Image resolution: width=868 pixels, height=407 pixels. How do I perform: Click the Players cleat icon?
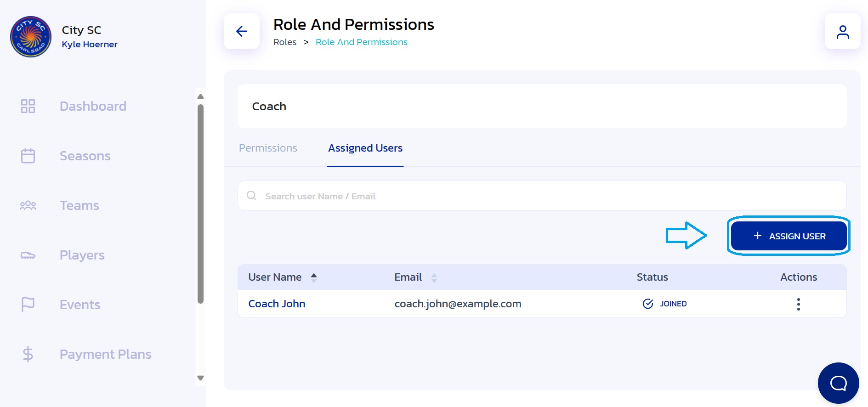click(28, 255)
